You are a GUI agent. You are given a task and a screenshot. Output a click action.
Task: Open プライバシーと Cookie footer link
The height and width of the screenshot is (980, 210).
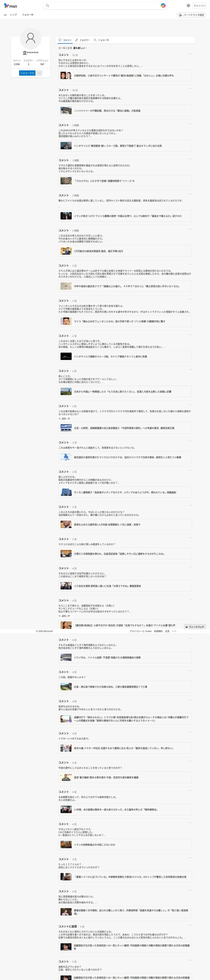pyautogui.click(x=140, y=631)
